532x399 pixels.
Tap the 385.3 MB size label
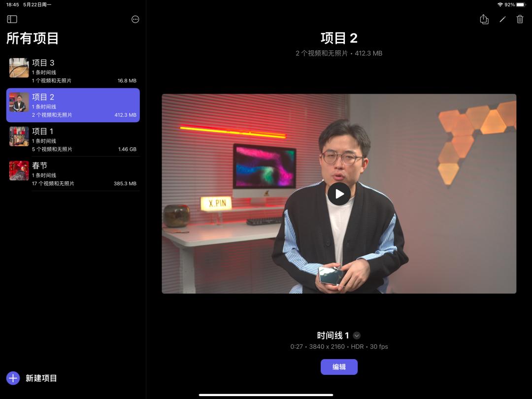click(125, 184)
